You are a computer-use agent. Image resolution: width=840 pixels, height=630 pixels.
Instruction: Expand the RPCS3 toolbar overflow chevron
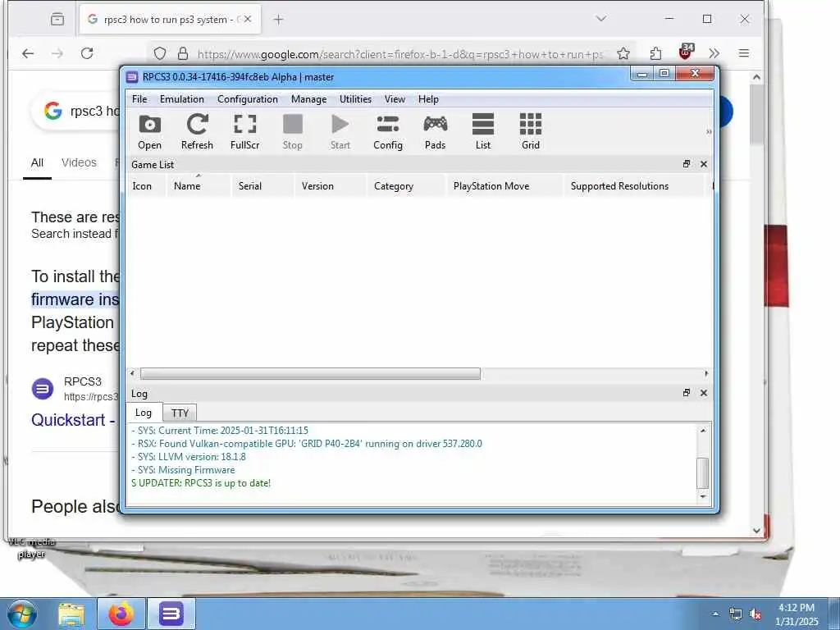click(709, 132)
